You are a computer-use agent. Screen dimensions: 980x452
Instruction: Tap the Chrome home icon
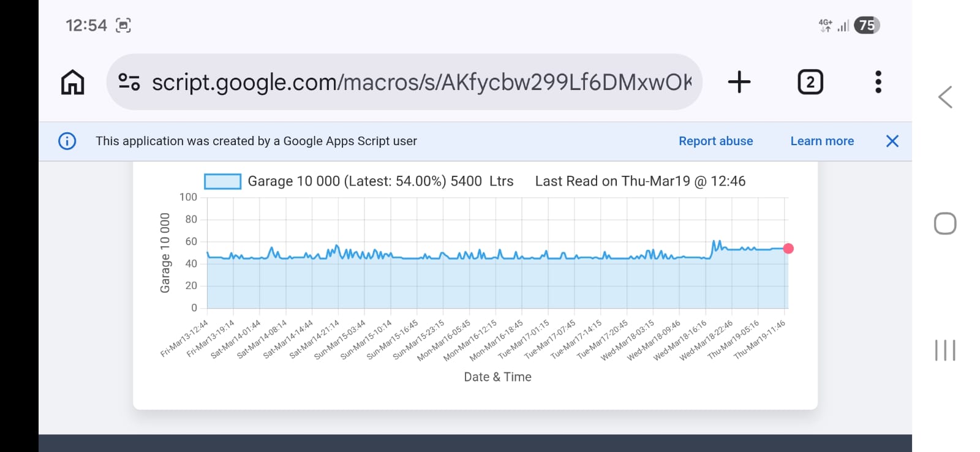72,82
